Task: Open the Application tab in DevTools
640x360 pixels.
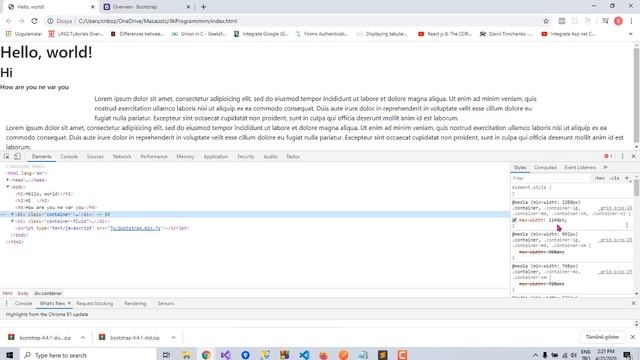Action: coord(216,156)
